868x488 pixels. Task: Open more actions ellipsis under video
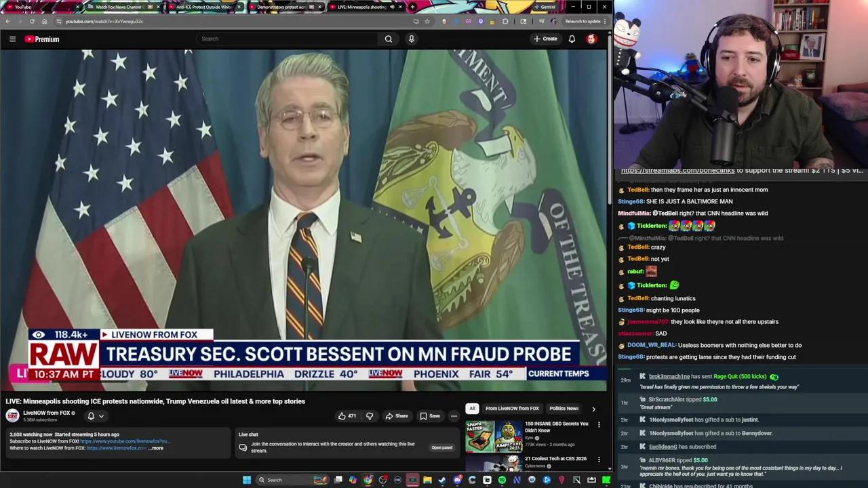[454, 416]
